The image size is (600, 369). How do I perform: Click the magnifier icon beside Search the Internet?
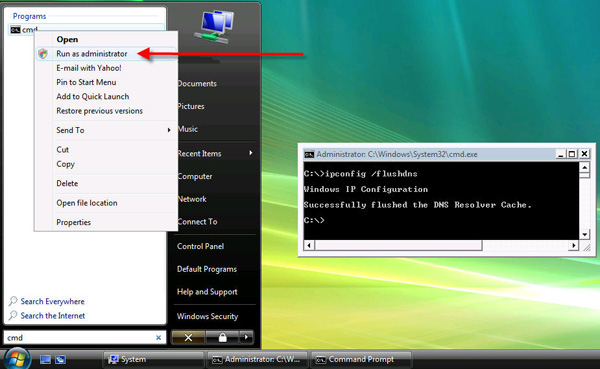pos(13,315)
